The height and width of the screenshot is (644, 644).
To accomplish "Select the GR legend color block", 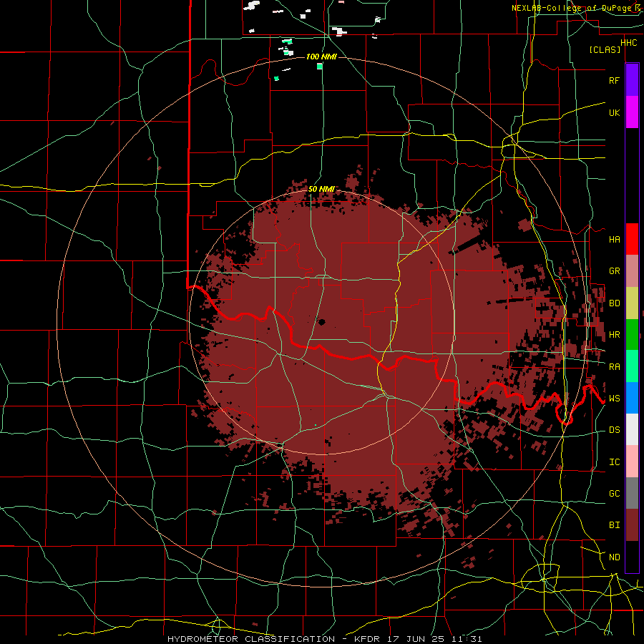I will pyautogui.click(x=632, y=271).
